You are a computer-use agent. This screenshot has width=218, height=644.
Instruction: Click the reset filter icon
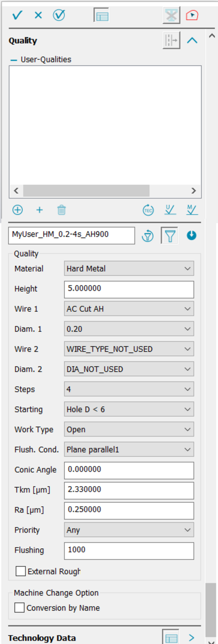pos(148,236)
